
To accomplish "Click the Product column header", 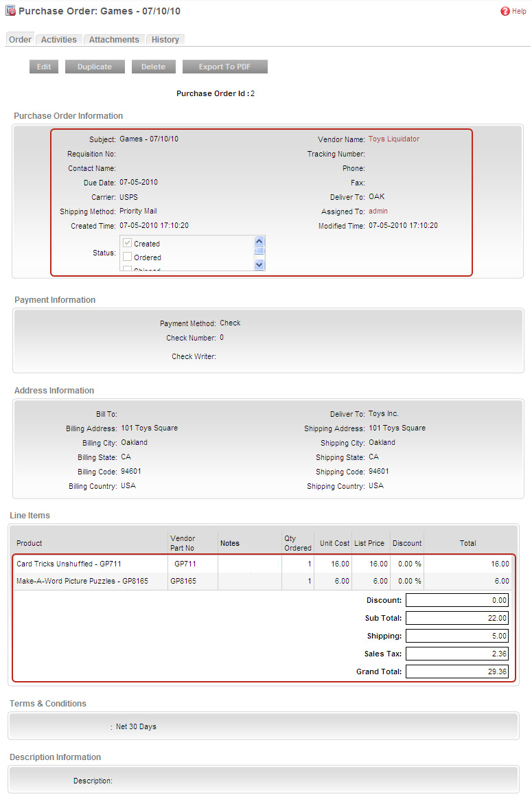I will click(x=30, y=543).
